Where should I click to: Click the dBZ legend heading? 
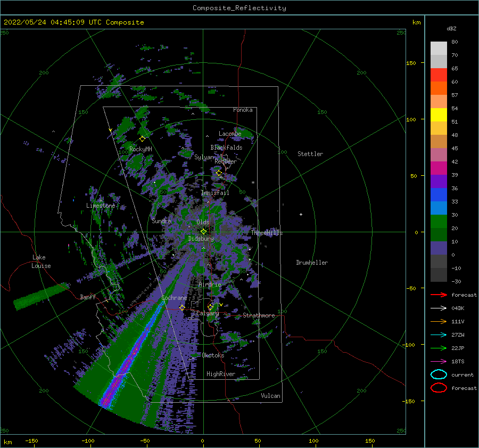pos(451,28)
